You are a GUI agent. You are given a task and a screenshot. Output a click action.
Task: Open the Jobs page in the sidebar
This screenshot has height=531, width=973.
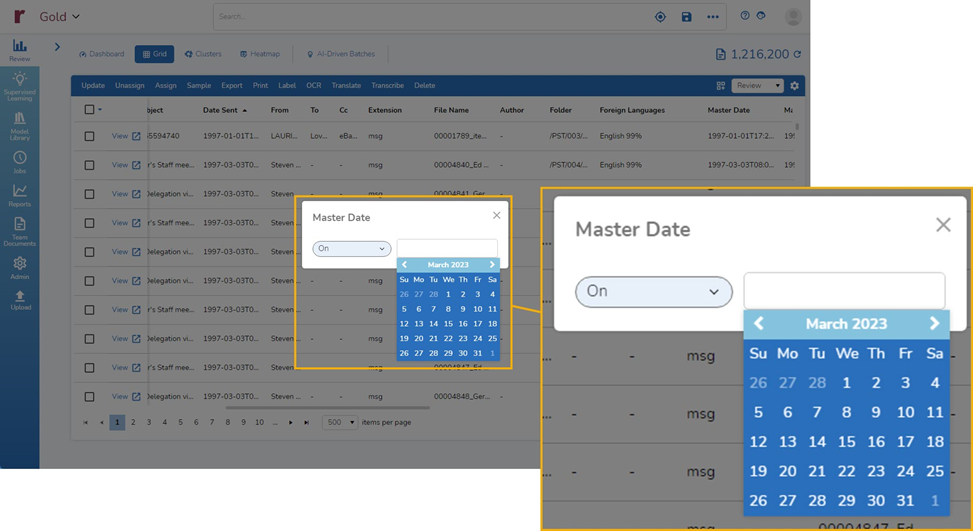pyautogui.click(x=19, y=162)
